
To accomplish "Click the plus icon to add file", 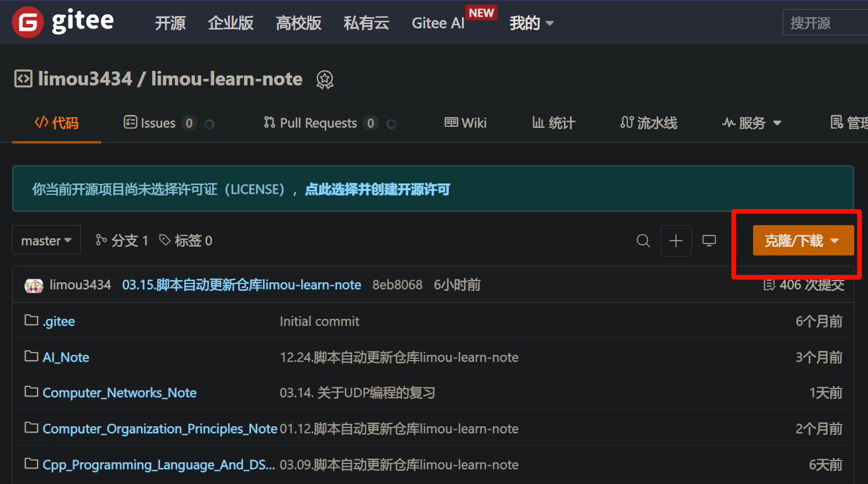I will (x=676, y=241).
